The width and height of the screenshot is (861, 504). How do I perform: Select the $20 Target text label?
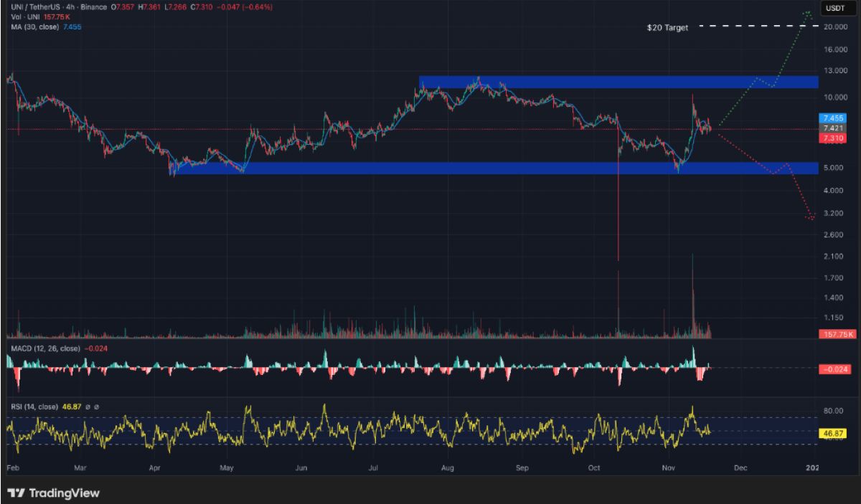click(x=667, y=28)
